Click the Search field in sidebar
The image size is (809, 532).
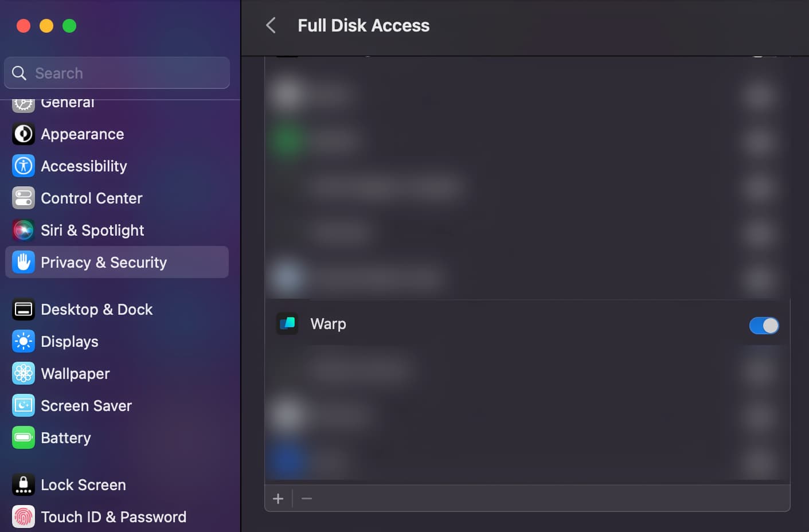[117, 73]
